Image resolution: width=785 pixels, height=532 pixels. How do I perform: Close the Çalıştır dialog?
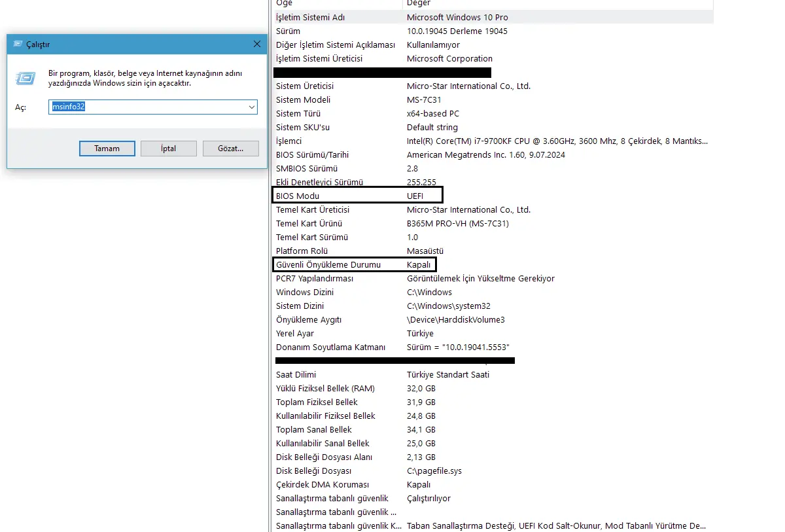point(256,44)
